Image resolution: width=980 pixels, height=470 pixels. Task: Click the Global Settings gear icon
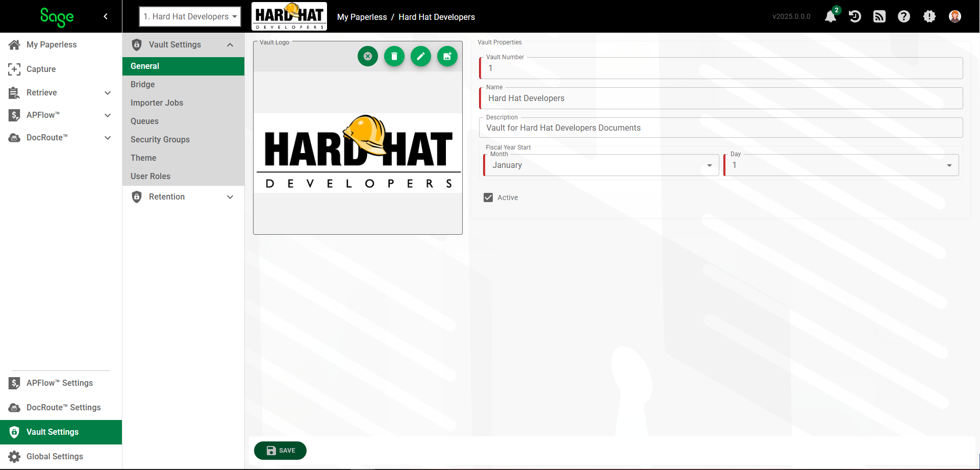(x=14, y=457)
